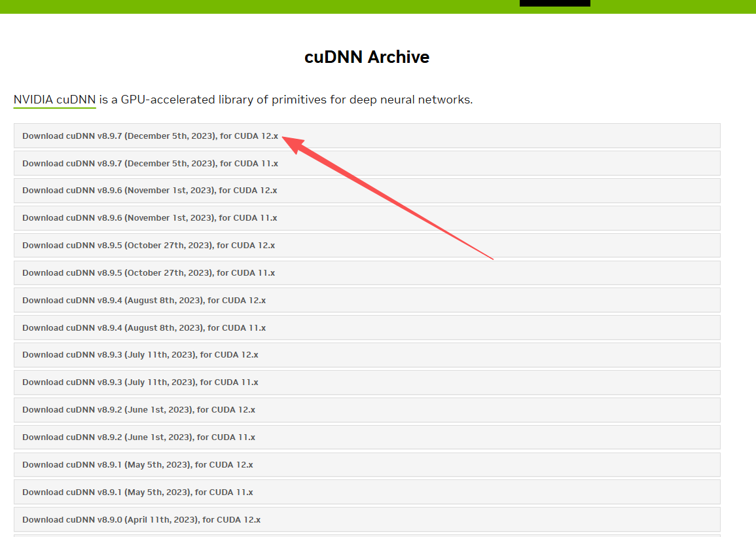Expand cuDNN v8.9.2 June 1st for CUDA 12.x

(x=367, y=409)
